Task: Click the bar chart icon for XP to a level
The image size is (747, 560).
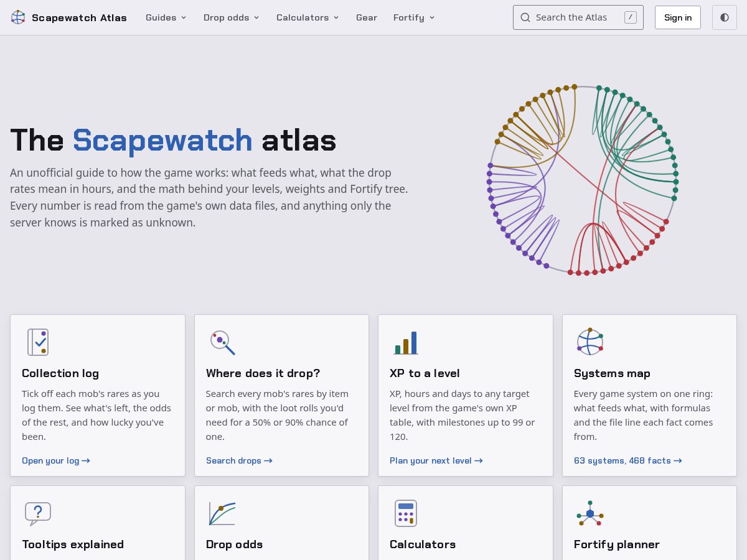Action: click(x=405, y=343)
